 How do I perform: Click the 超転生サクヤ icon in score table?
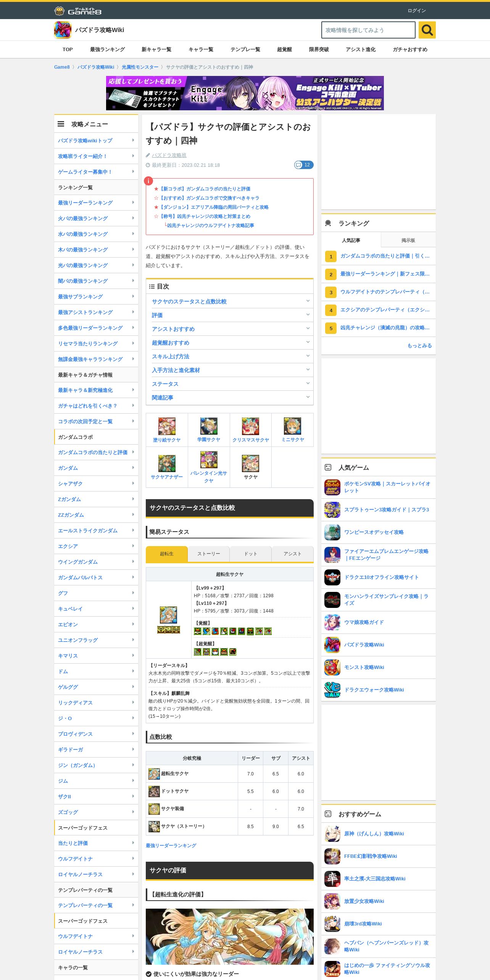[x=154, y=774]
